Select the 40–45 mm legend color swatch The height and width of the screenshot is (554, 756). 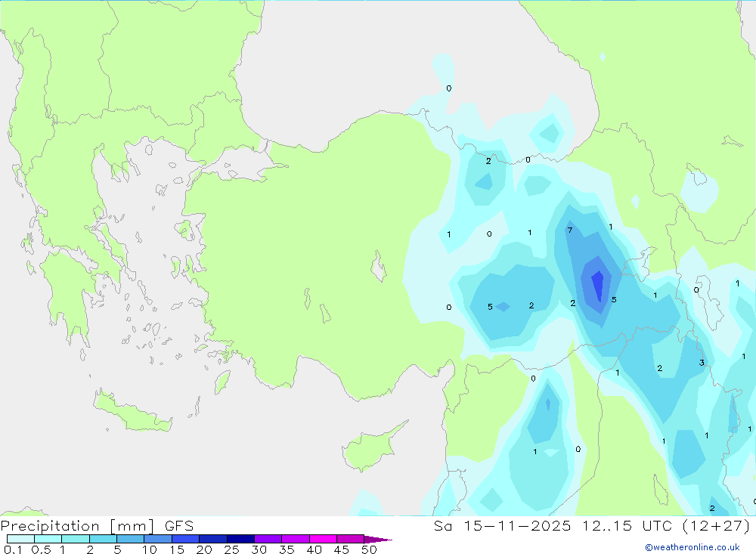323,539
